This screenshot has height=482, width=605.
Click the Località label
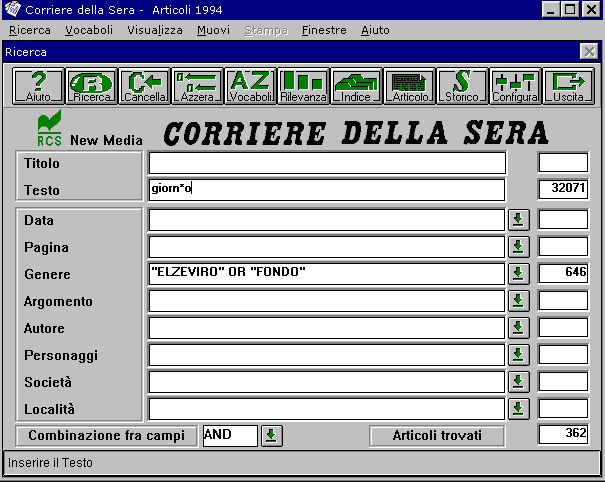point(49,409)
